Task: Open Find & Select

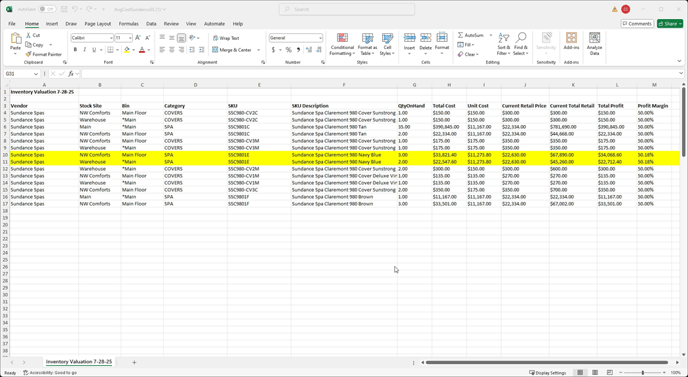Action: (521, 44)
